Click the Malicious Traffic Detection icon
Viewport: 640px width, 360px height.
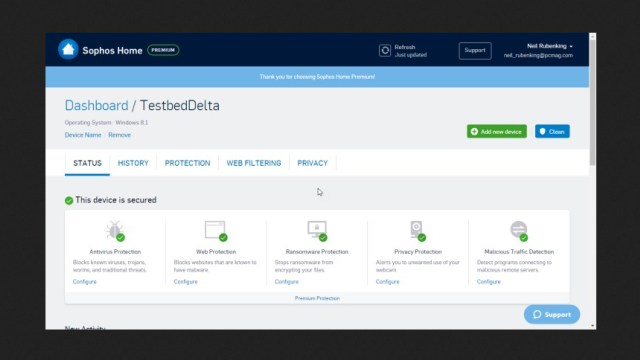point(519,231)
